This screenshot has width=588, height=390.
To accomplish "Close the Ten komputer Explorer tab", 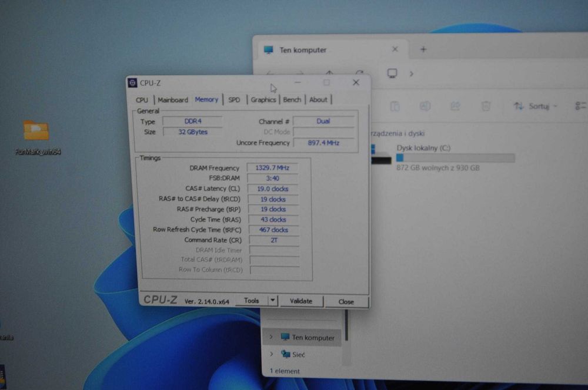I will [395, 49].
